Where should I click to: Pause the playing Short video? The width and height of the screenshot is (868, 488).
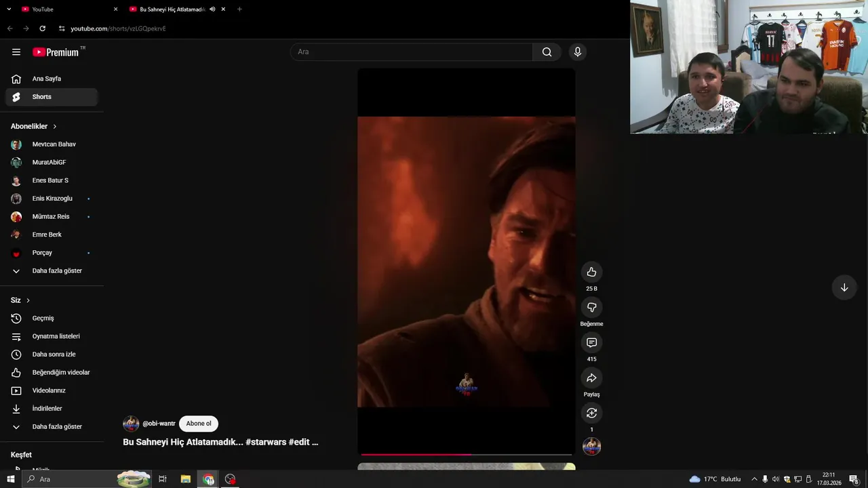tap(467, 262)
